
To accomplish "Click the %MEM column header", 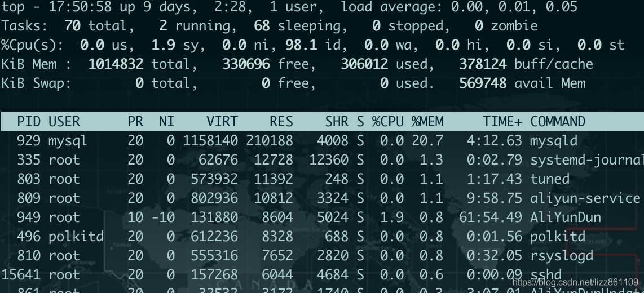I will pos(427,122).
